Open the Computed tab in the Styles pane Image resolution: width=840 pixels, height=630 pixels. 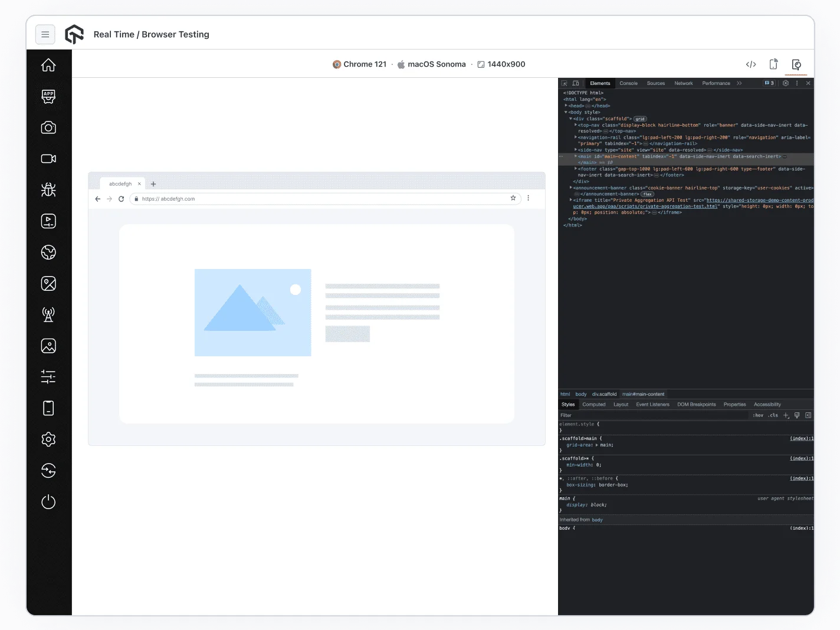click(594, 404)
